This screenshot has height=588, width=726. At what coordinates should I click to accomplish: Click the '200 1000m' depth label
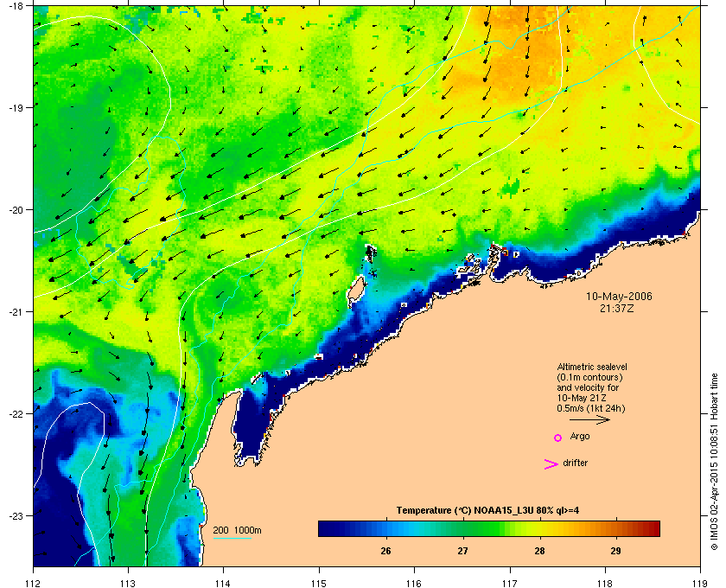[x=237, y=531]
